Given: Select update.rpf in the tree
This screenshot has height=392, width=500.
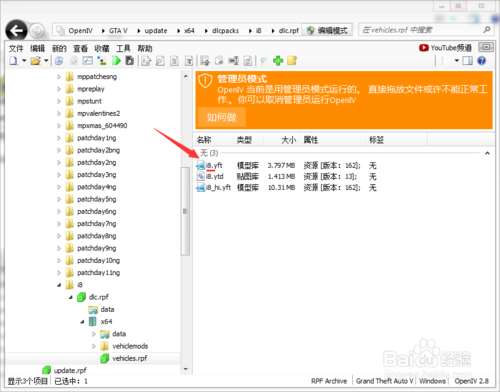Looking at the screenshot, I should pos(70,370).
